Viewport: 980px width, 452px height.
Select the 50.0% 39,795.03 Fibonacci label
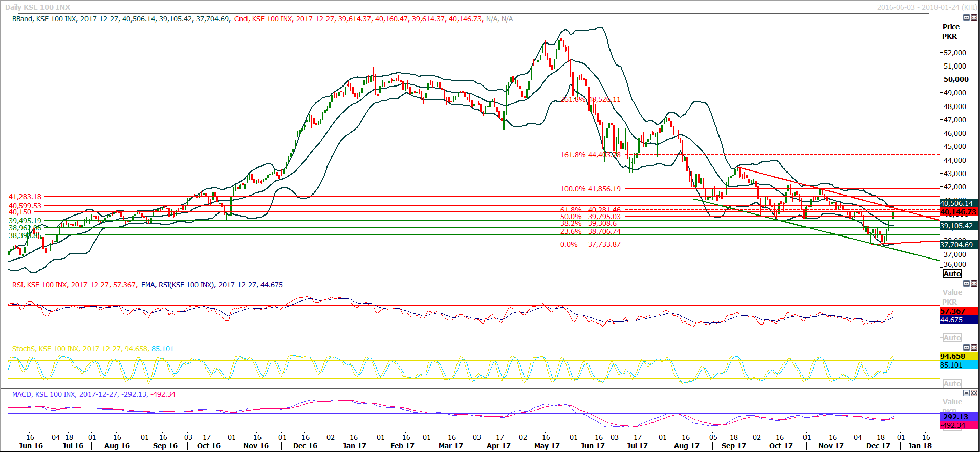pyautogui.click(x=590, y=217)
